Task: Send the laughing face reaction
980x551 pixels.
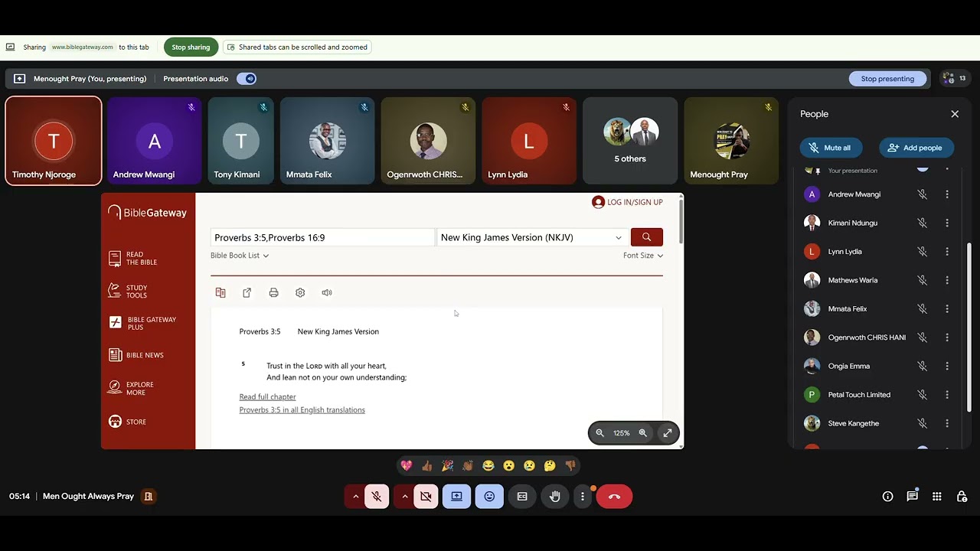Action: (488, 465)
